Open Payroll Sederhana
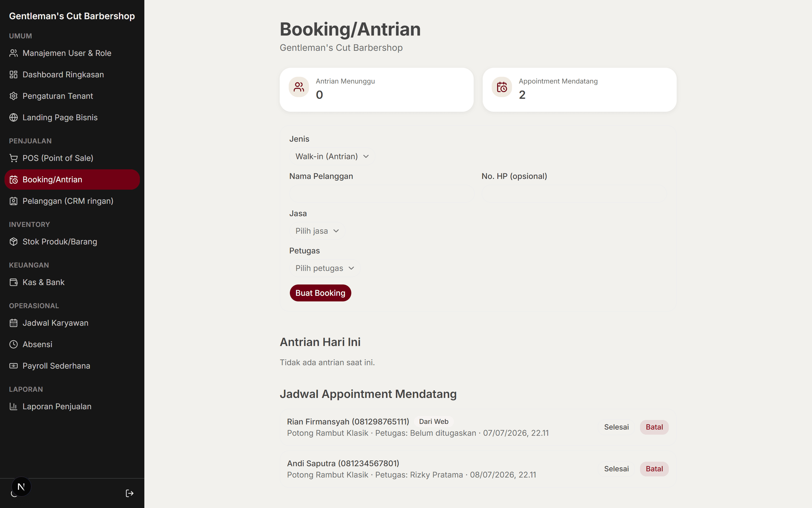Image resolution: width=812 pixels, height=508 pixels. pos(72,366)
